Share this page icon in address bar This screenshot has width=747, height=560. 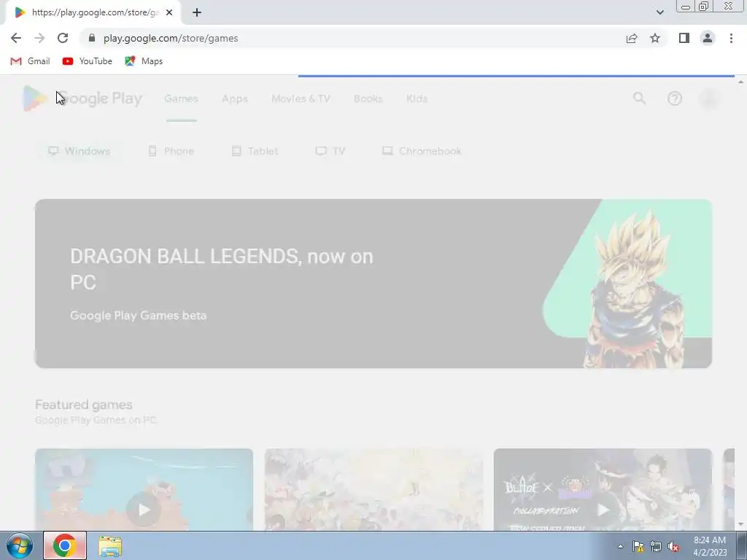click(632, 38)
